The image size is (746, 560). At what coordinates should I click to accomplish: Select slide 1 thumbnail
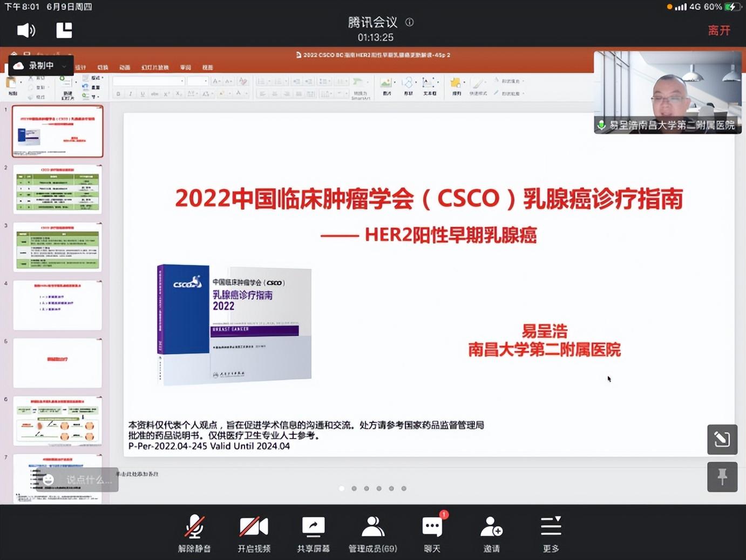pyautogui.click(x=57, y=131)
